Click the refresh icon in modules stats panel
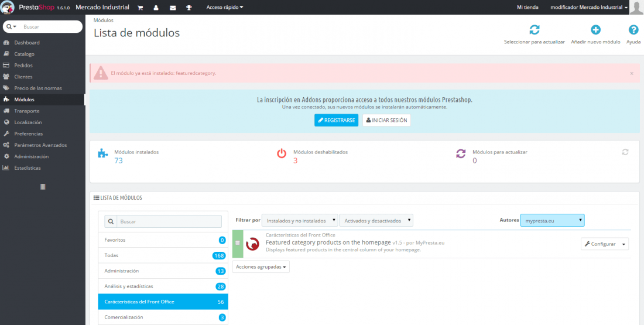The image size is (644, 325). click(625, 152)
